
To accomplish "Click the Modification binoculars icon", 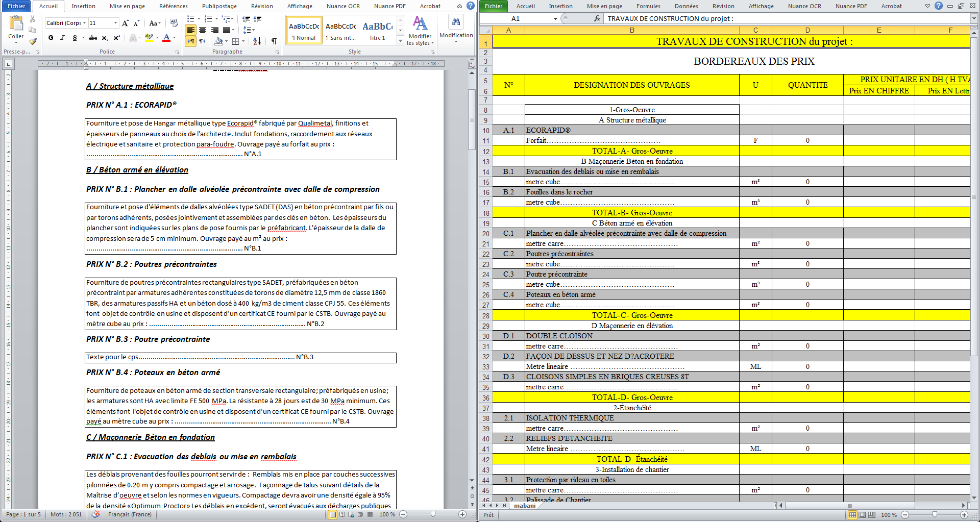I will point(456,22).
